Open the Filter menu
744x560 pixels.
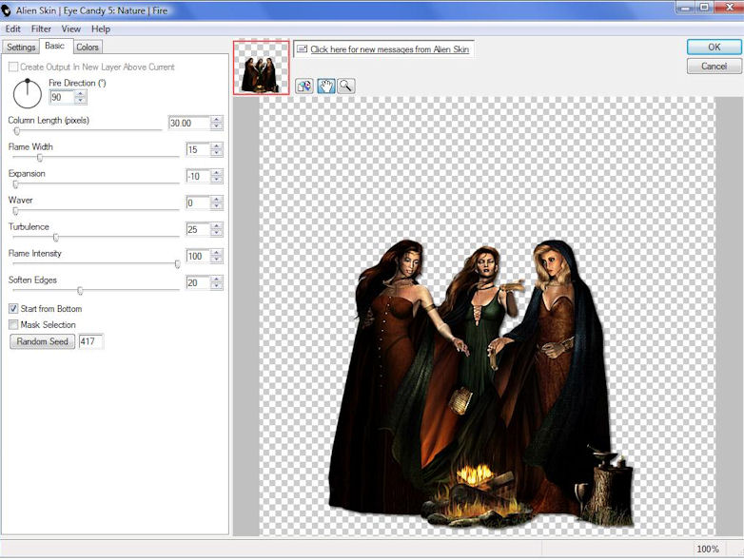tap(41, 29)
